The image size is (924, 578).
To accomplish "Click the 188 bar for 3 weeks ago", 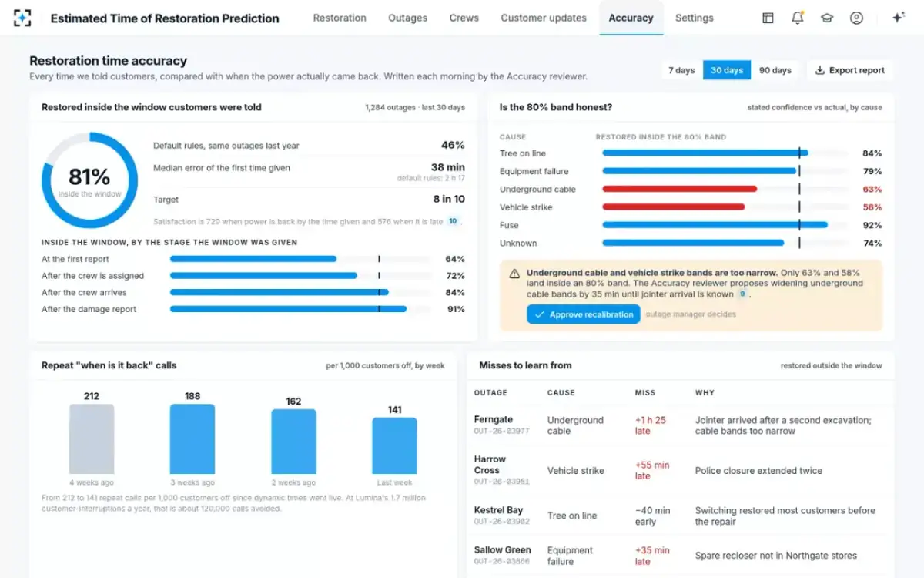I will coord(192,439).
